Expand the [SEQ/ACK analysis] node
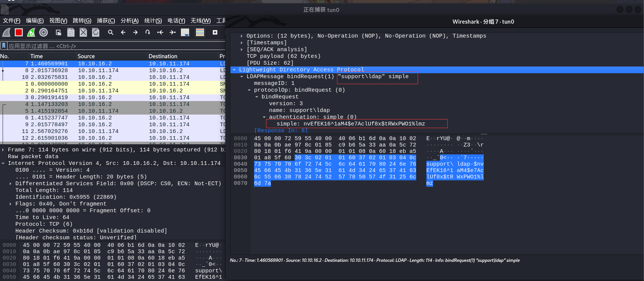The height and width of the screenshot is (281, 644). pyautogui.click(x=242, y=50)
